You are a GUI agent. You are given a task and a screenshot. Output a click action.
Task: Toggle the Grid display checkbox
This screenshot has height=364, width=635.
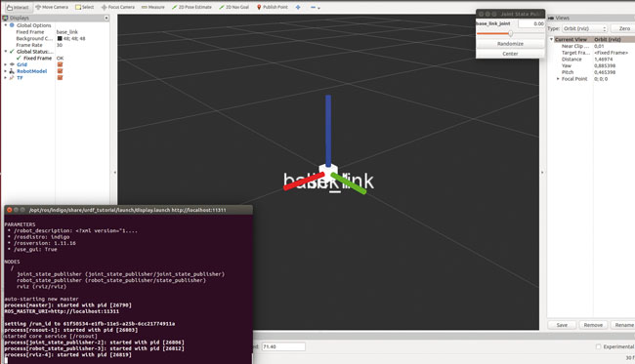tap(60, 64)
